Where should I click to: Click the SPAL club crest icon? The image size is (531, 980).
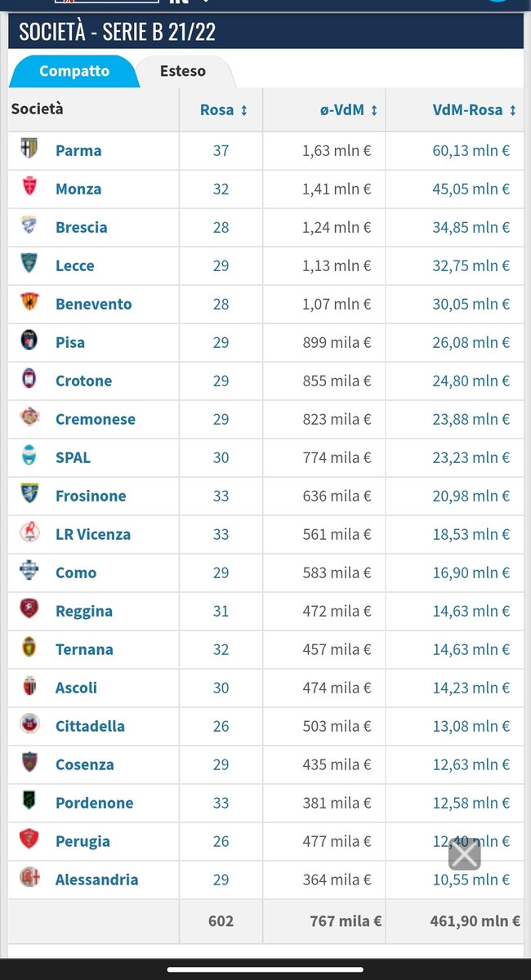point(29,457)
